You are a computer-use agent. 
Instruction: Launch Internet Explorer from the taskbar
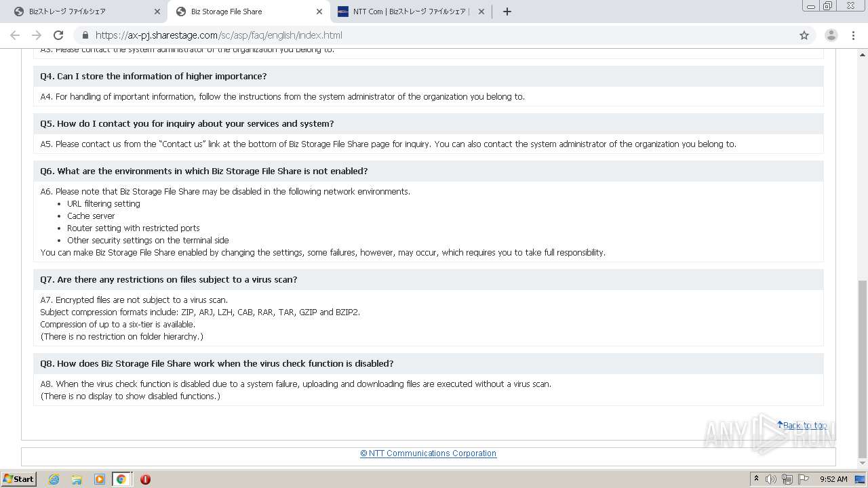[54, 479]
